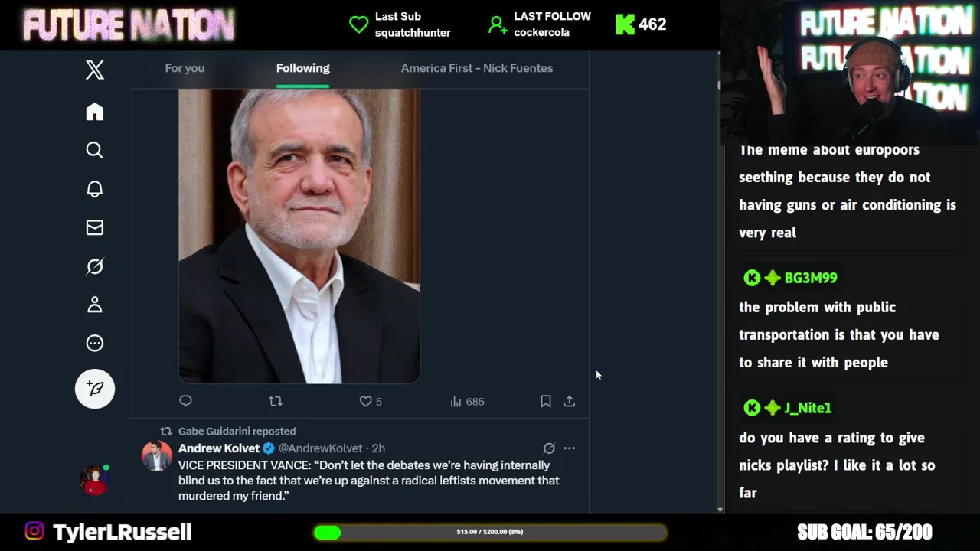
Task: Open Grok from the sidebar
Action: tap(94, 266)
